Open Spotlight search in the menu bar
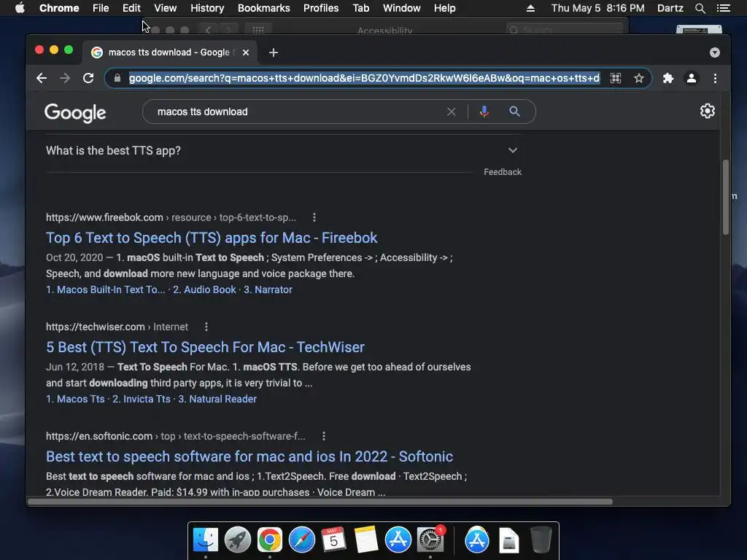 tap(700, 8)
